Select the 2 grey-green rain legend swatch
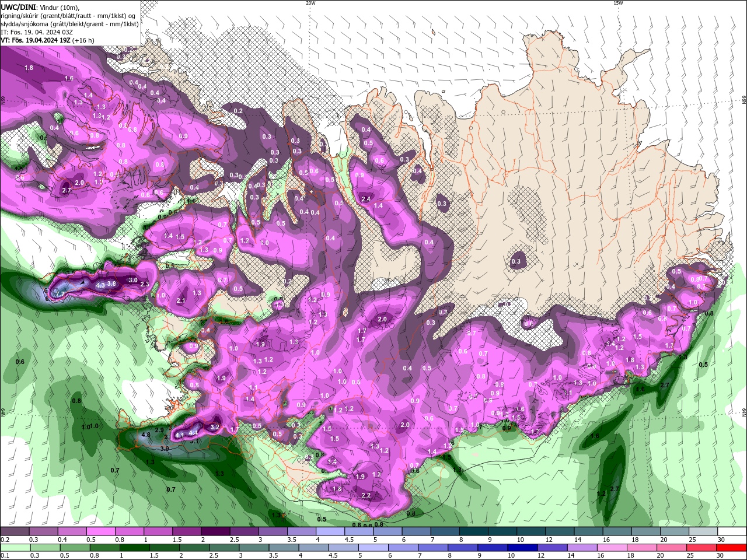 [x=194, y=548]
